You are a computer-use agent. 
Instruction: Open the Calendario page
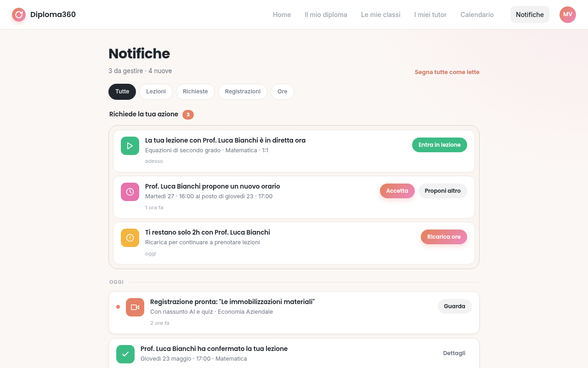coord(477,15)
